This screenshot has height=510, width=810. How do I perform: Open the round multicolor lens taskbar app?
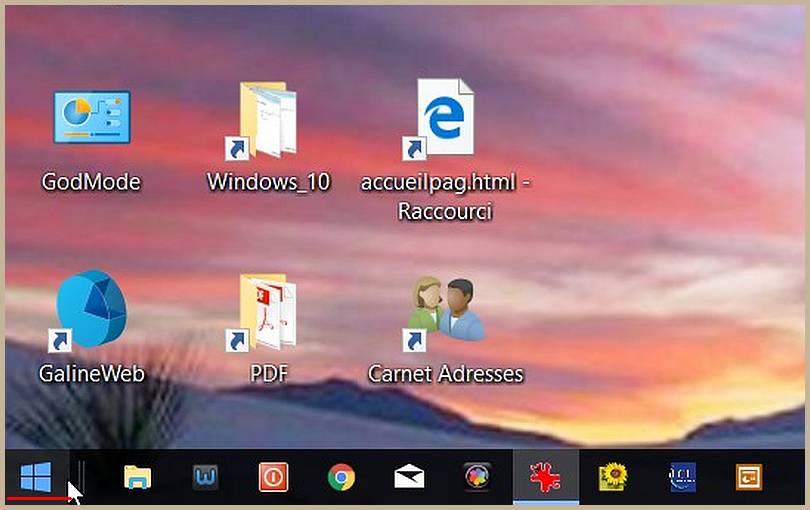click(477, 476)
